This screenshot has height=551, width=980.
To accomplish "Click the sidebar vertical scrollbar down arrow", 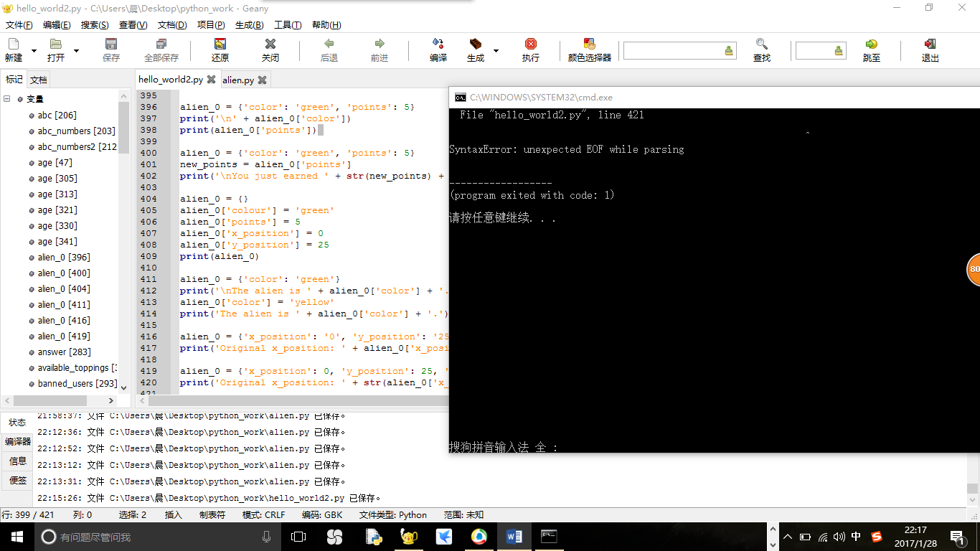I will (x=123, y=387).
